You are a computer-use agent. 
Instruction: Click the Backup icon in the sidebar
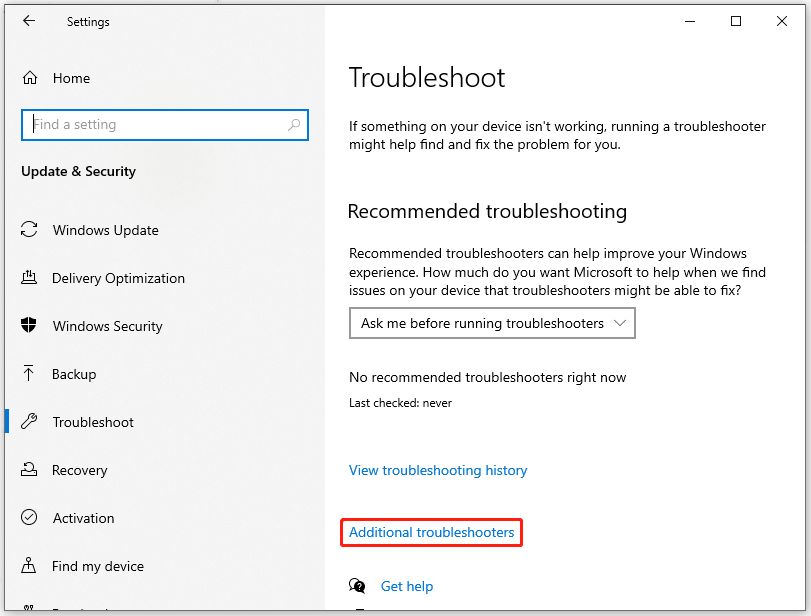(28, 374)
